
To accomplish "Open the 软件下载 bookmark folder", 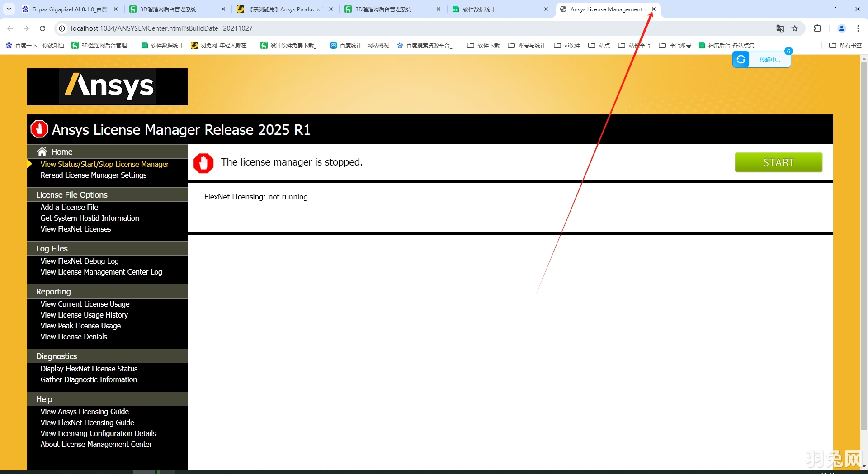I will [483, 45].
